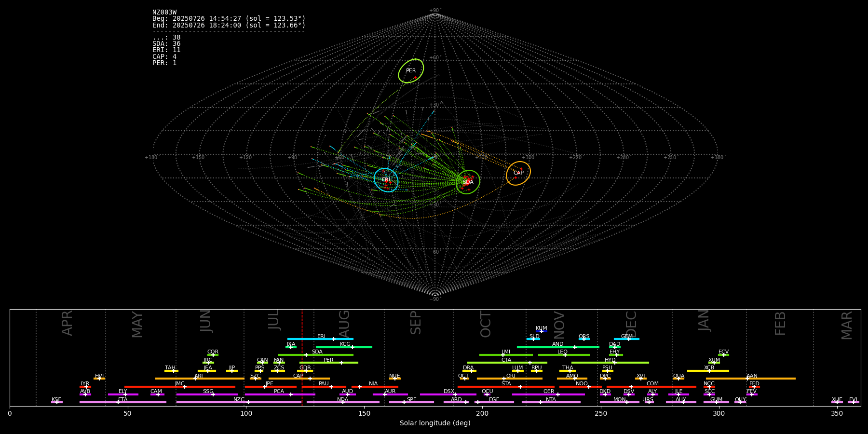Click the AND shower label in timeline
The image size is (868, 434).
coord(558,344)
